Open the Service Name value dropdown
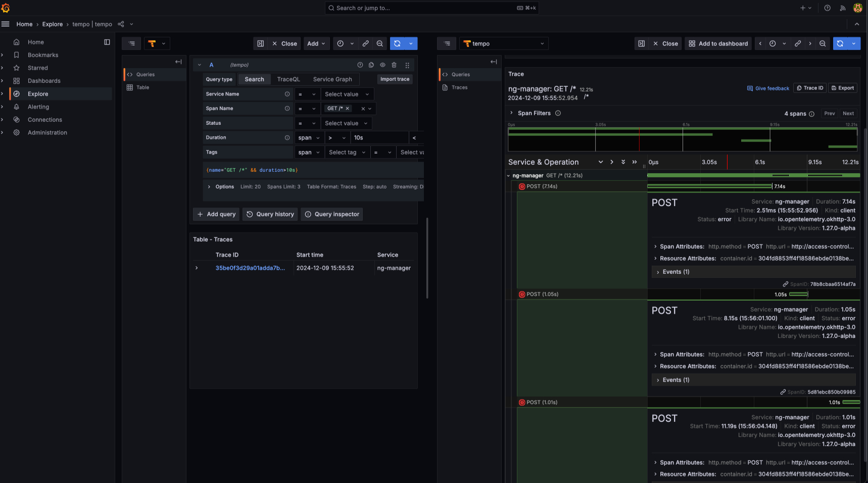The image size is (868, 483). click(x=347, y=94)
